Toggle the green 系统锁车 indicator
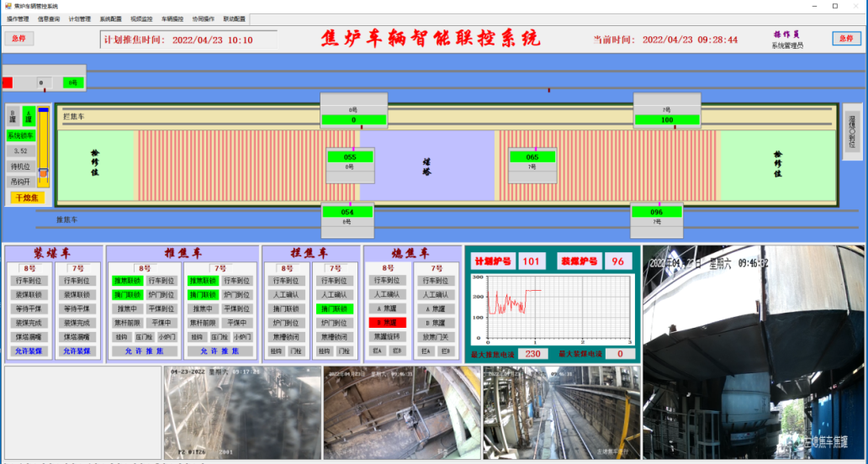The image size is (868, 464). point(21,135)
